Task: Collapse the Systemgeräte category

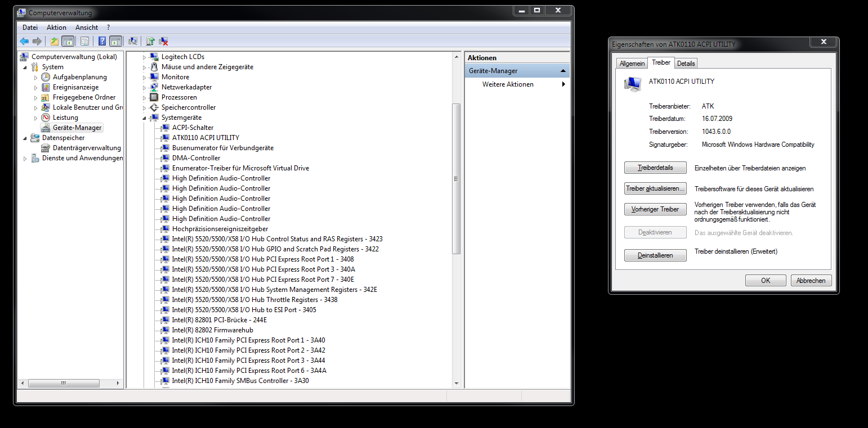Action: click(x=144, y=118)
